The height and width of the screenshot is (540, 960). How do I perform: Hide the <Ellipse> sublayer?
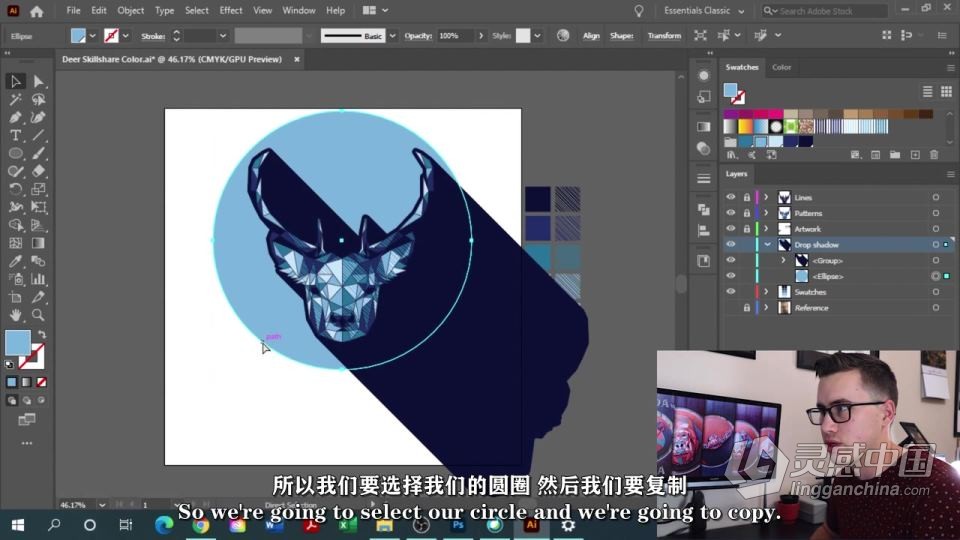(730, 276)
